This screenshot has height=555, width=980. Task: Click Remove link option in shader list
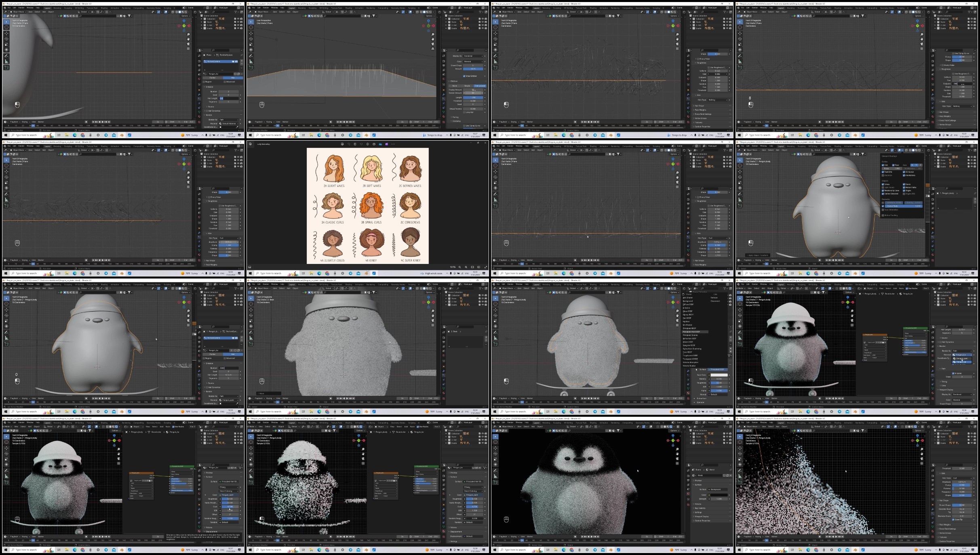(714, 298)
